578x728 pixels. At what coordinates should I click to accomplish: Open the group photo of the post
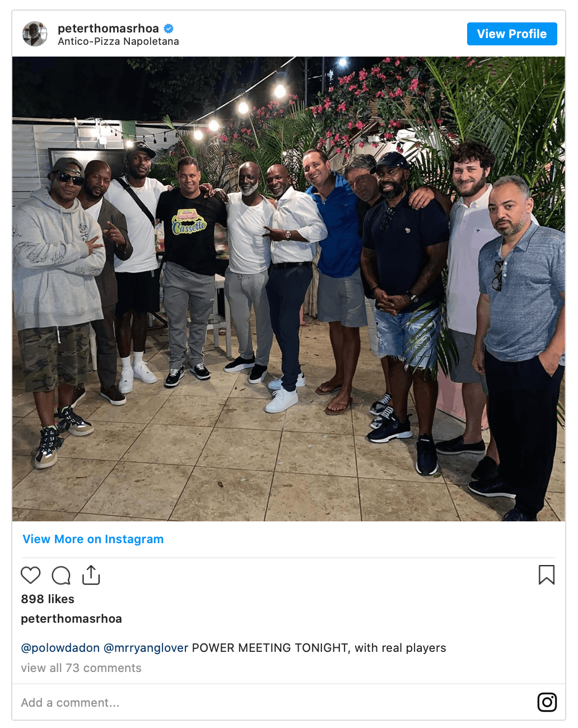(288, 289)
